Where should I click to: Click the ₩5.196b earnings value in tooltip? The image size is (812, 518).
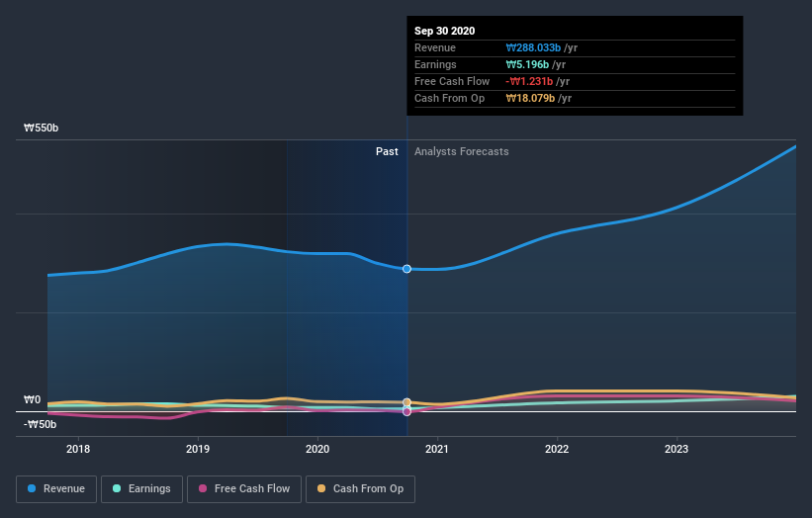click(527, 64)
